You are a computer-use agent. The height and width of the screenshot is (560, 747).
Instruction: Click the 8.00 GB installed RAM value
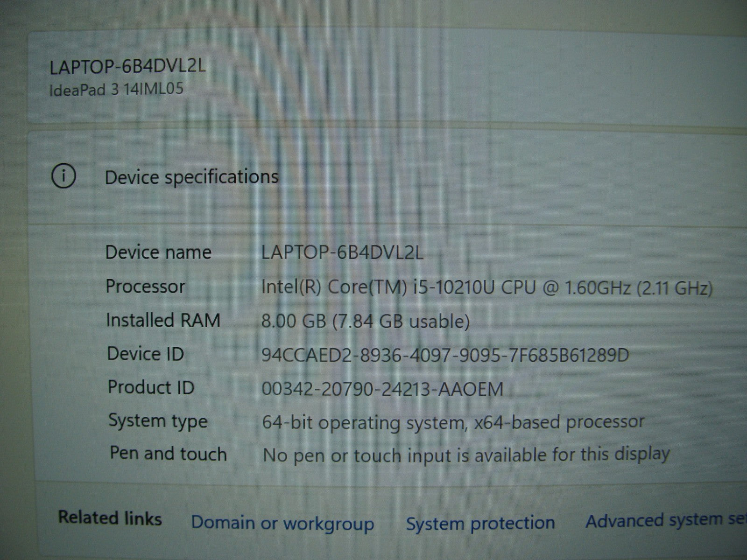click(x=365, y=321)
